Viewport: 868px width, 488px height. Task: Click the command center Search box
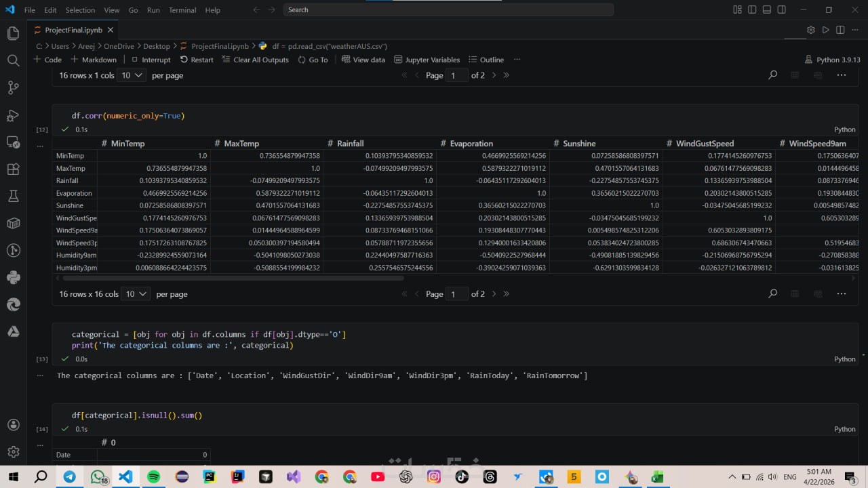(449, 10)
